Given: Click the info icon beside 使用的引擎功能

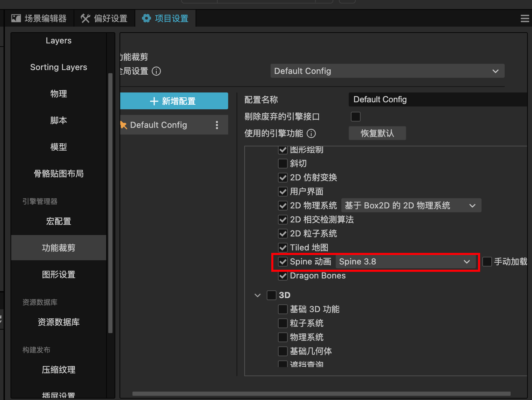Looking at the screenshot, I should tap(311, 133).
